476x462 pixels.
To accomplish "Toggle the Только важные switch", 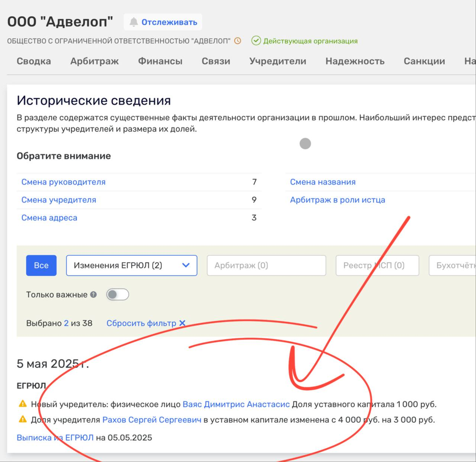I will pyautogui.click(x=118, y=295).
